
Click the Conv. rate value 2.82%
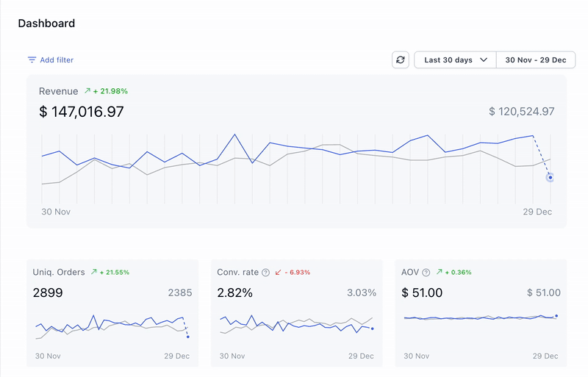point(234,293)
